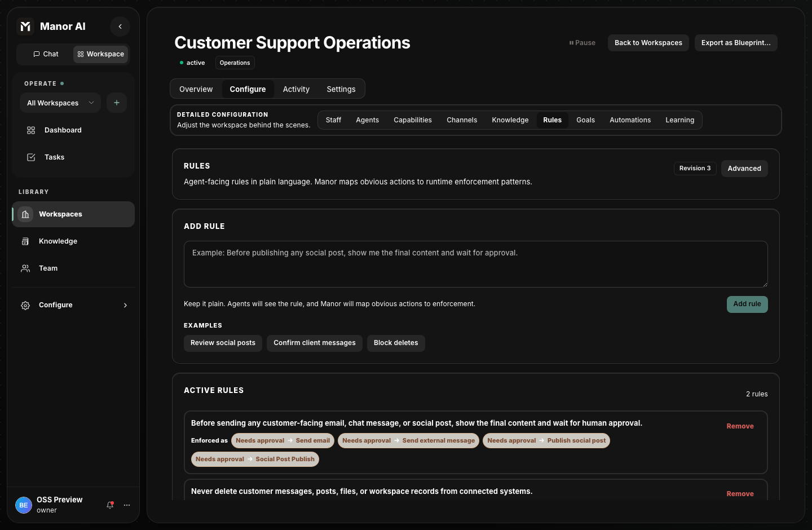Select the Automations configuration tab
The height and width of the screenshot is (530, 812).
(x=630, y=120)
